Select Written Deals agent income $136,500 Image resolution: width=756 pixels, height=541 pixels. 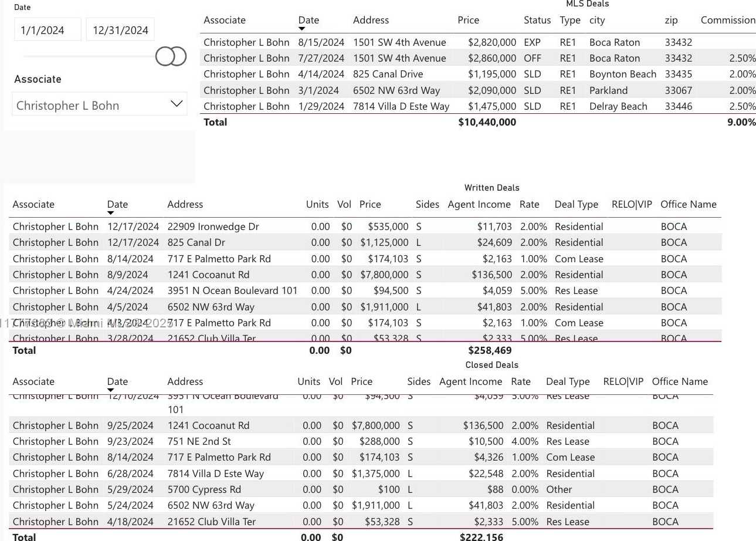tap(491, 275)
